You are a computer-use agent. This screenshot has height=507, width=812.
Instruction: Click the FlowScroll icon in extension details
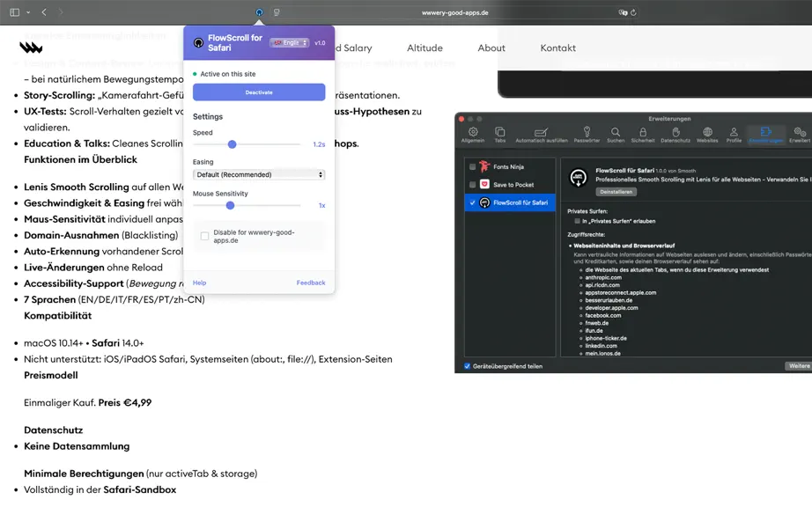pyautogui.click(x=579, y=178)
